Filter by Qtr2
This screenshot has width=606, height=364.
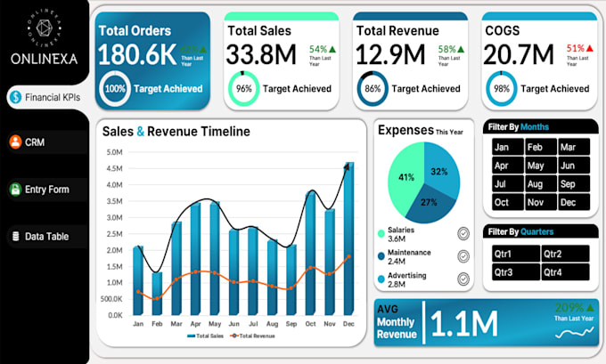point(565,254)
